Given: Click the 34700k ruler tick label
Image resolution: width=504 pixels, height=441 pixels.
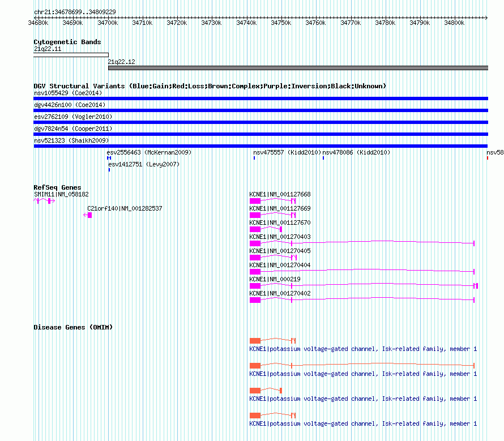Looking at the screenshot, I should pyautogui.click(x=108, y=23).
